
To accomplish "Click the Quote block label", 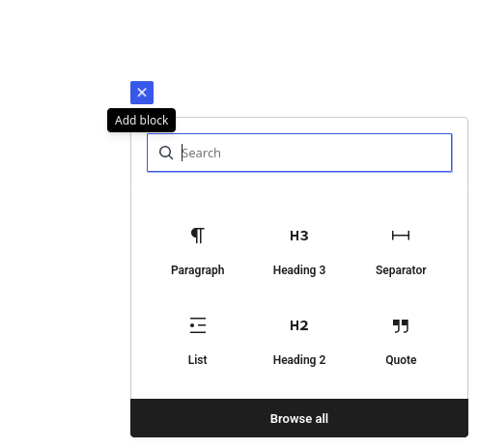I will coord(401,360).
